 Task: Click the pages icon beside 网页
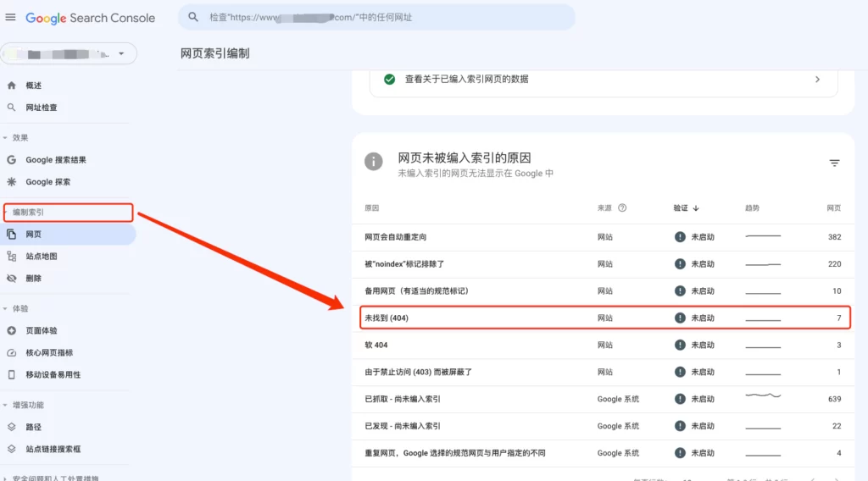tap(12, 235)
